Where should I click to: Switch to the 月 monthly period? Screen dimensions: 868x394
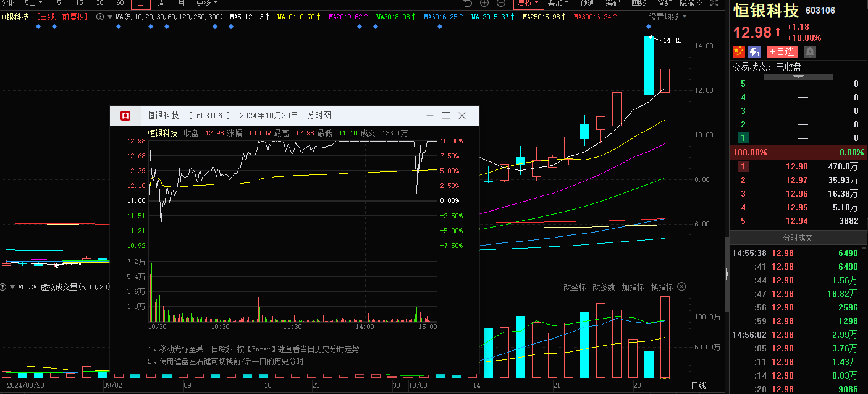tap(181, 3)
